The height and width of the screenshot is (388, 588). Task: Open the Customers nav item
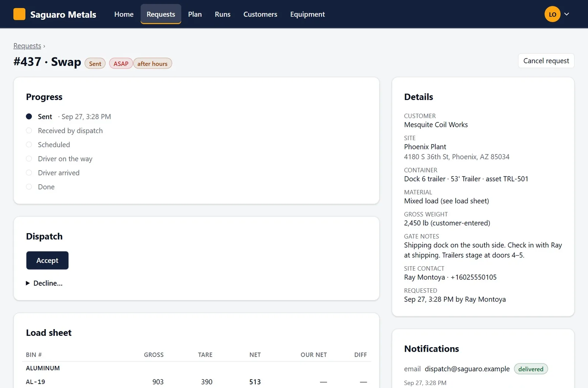tap(260, 14)
